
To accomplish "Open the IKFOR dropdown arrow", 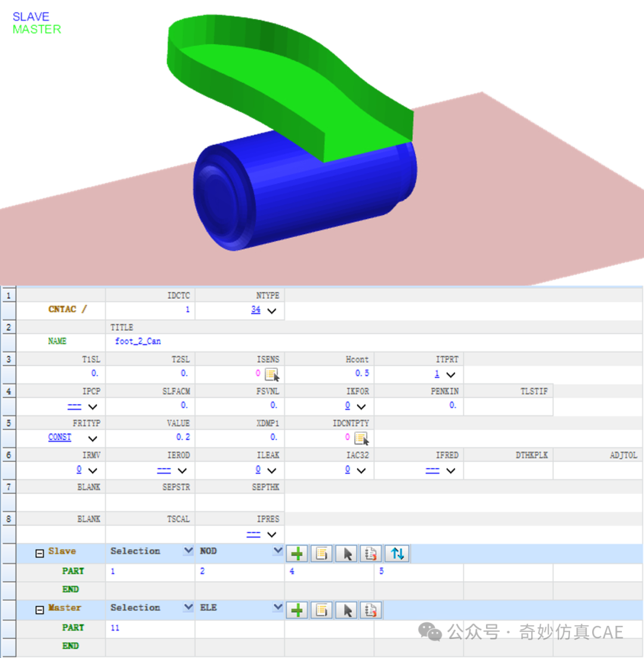I will tap(361, 406).
